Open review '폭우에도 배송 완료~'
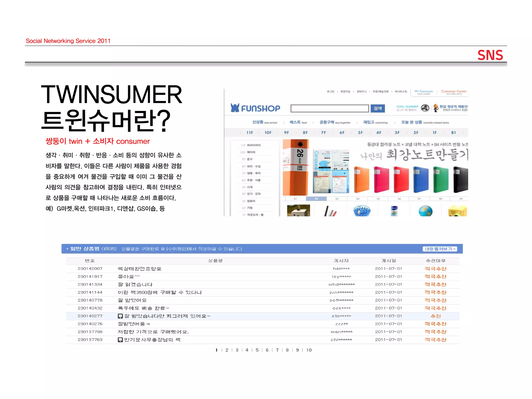This screenshot has height=399, width=532. [x=143, y=308]
